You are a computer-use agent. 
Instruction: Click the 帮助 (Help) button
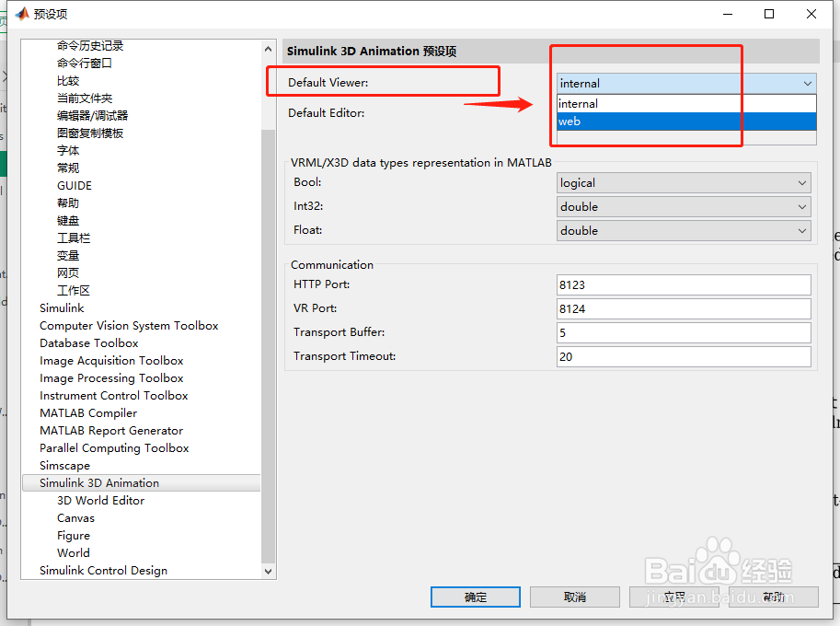tap(774, 597)
